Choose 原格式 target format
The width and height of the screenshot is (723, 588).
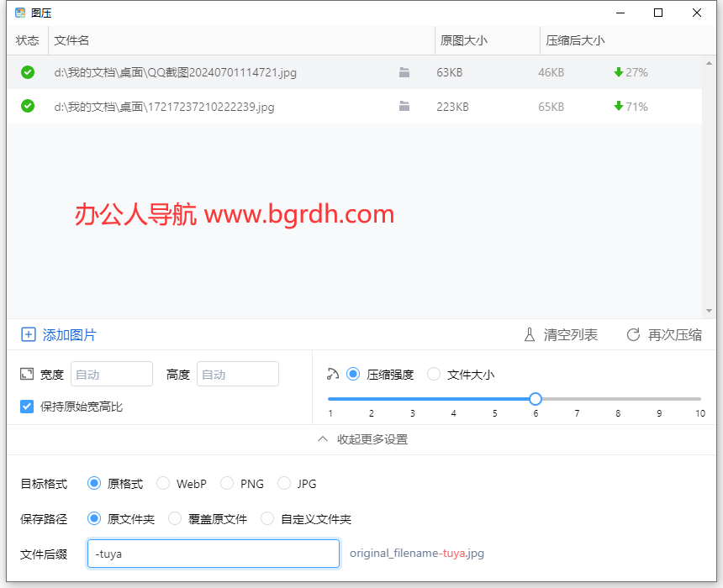coord(94,483)
